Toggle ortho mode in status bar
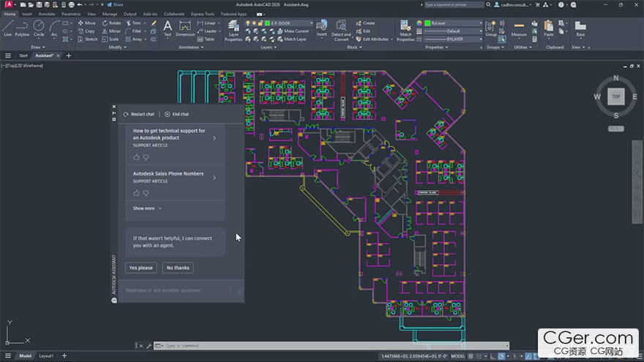The width and height of the screenshot is (644, 362). pos(493,356)
